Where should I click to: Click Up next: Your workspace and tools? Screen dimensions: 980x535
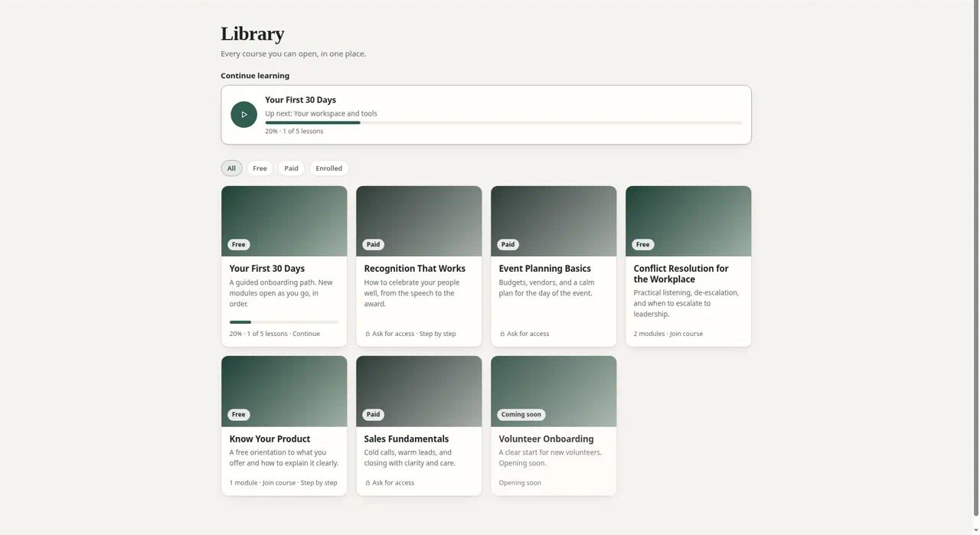click(x=321, y=114)
